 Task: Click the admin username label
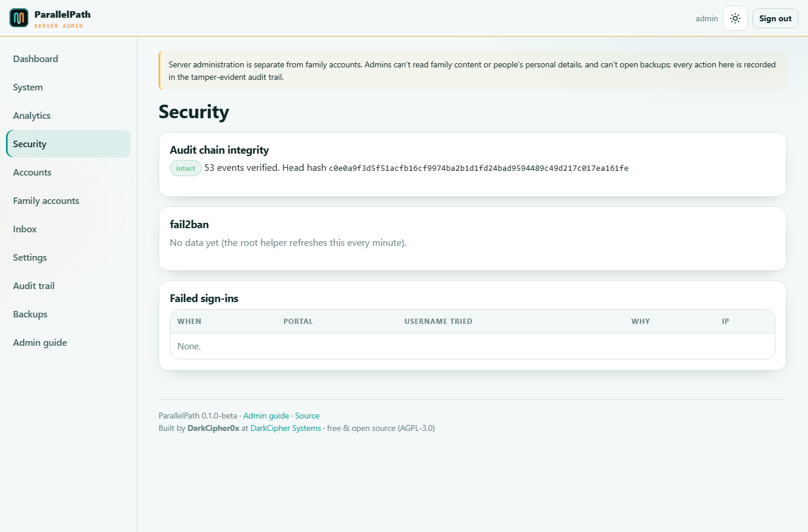coord(706,18)
